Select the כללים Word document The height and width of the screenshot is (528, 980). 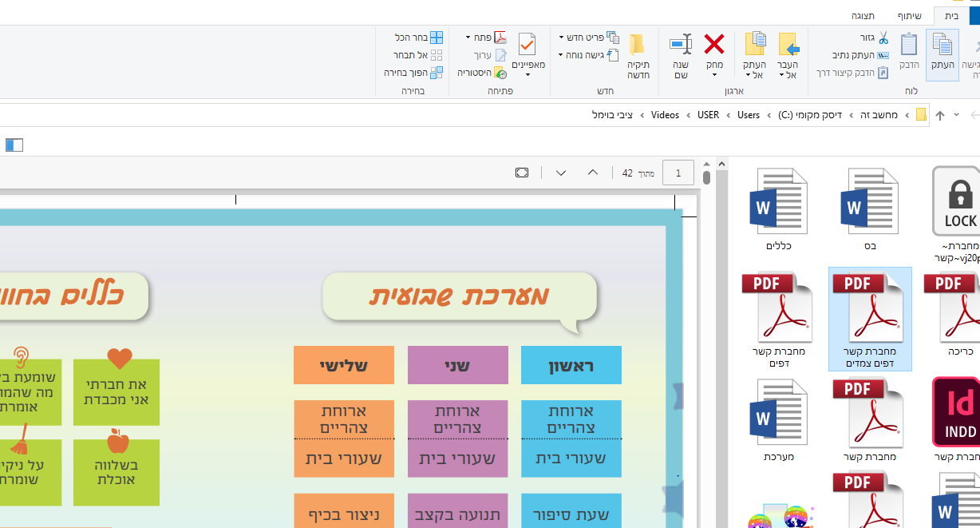click(779, 209)
